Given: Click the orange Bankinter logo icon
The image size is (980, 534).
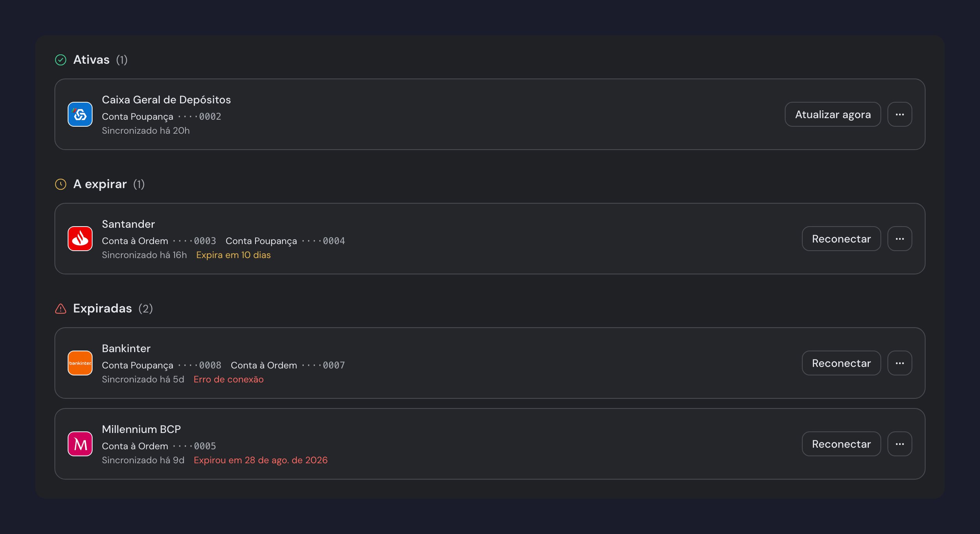Looking at the screenshot, I should [x=80, y=363].
